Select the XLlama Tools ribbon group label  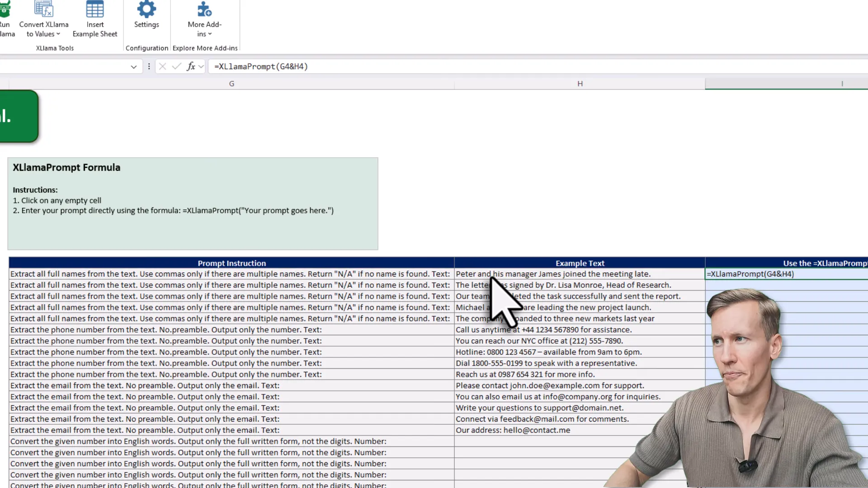[x=55, y=48]
